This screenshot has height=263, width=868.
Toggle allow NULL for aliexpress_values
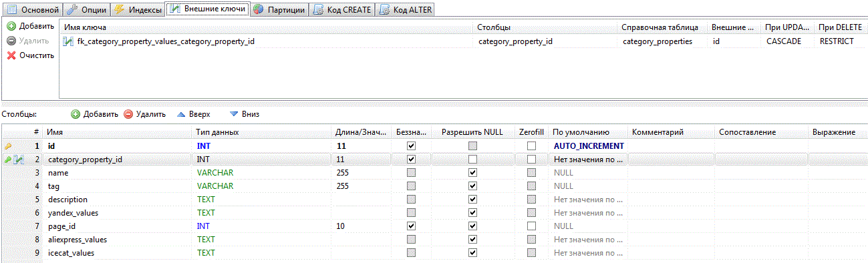[472, 240]
